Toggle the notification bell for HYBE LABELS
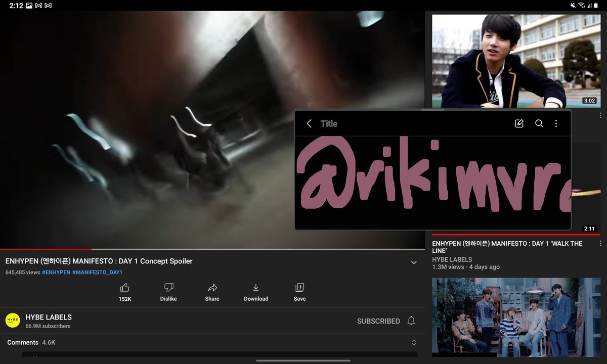Screen dimensions: 607x364 tap(411, 321)
